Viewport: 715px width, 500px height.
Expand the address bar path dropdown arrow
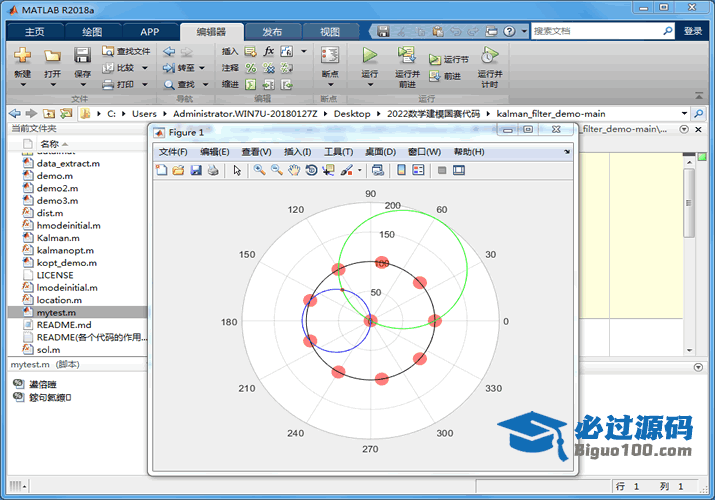pos(684,113)
